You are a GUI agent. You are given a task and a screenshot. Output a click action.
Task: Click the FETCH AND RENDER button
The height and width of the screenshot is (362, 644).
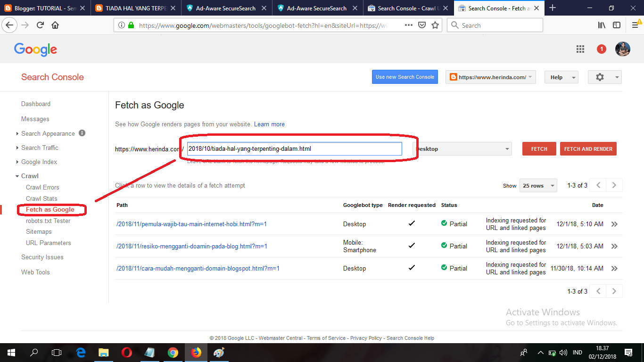tap(588, 149)
